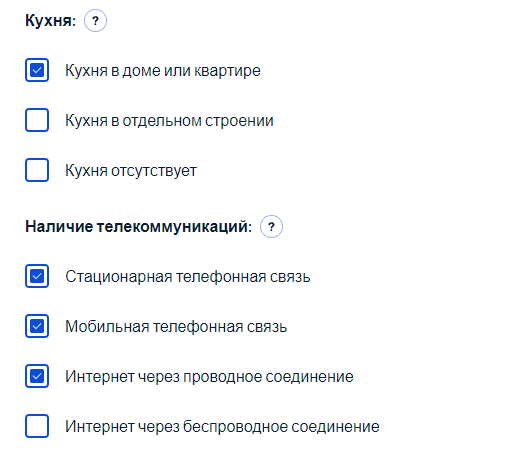Viewport: 531px width, 461px height.
Task: Click the Стационарная телефонная связь label
Action: (188, 276)
